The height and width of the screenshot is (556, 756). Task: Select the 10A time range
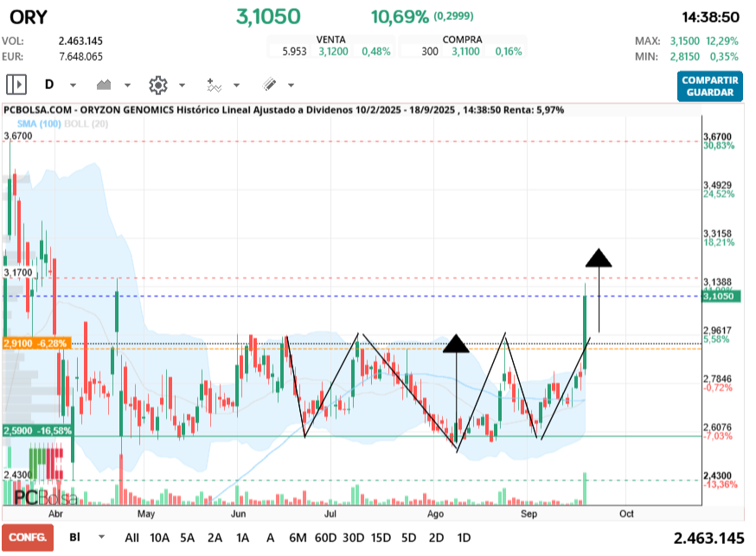[x=159, y=538]
